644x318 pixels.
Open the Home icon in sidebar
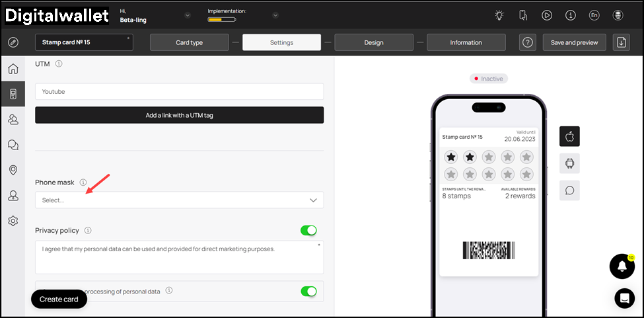click(x=13, y=69)
